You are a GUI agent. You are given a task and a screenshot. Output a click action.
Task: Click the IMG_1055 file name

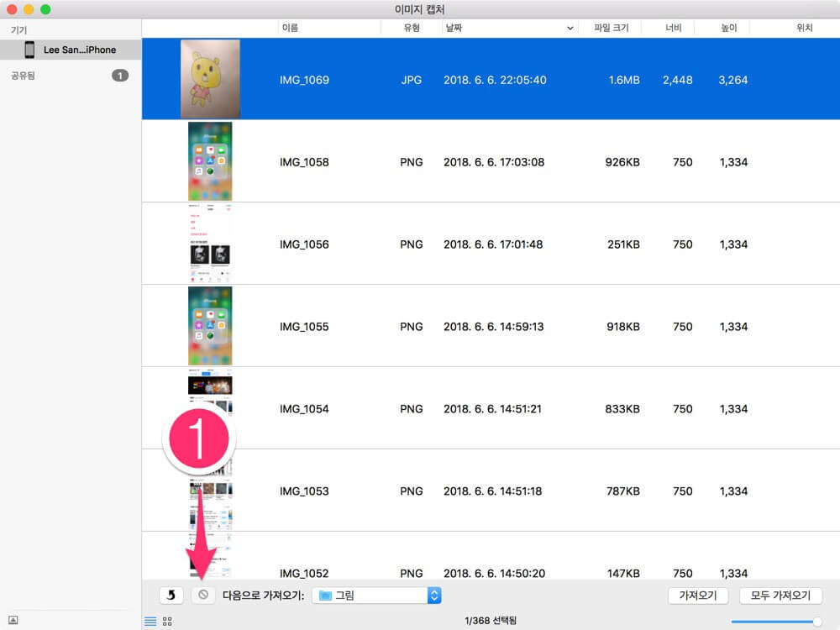pos(304,327)
